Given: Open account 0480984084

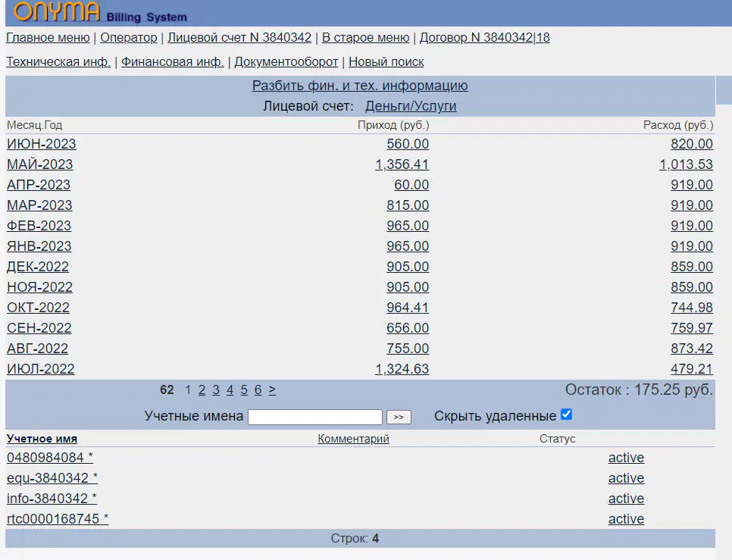Looking at the screenshot, I should coord(50,458).
